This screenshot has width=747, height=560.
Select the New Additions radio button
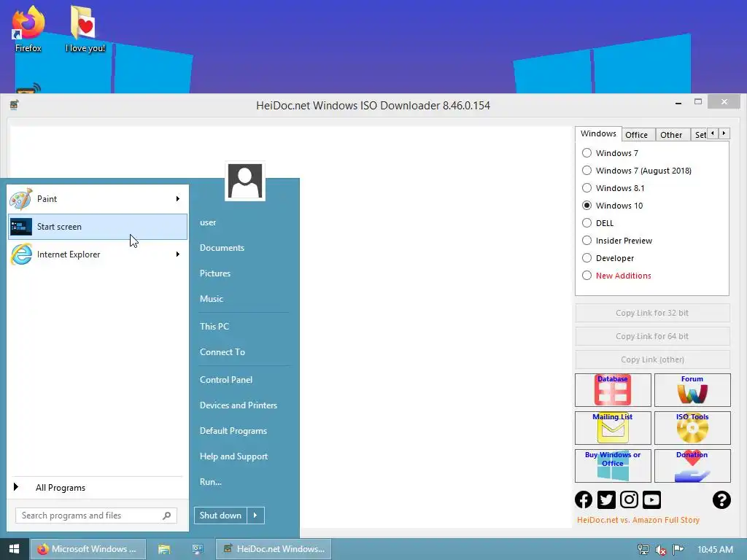tap(587, 275)
